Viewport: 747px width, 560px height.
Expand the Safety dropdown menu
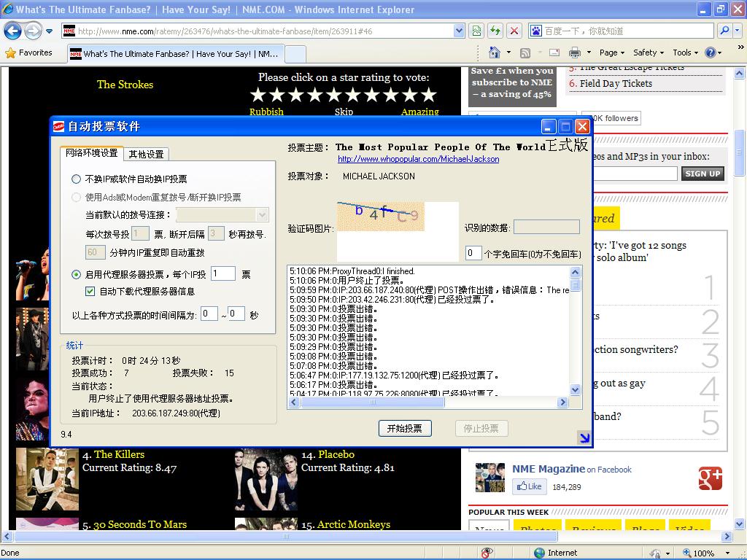point(648,52)
